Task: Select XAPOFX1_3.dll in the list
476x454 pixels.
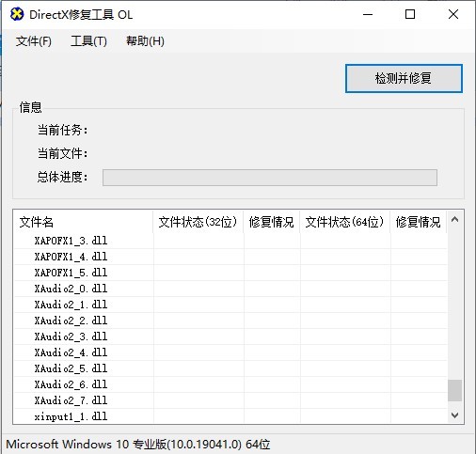Action: point(71,241)
